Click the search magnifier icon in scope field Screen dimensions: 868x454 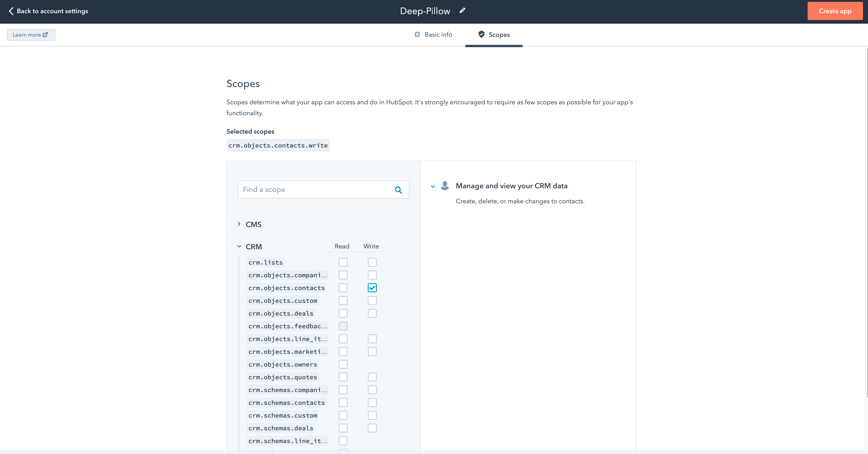398,190
